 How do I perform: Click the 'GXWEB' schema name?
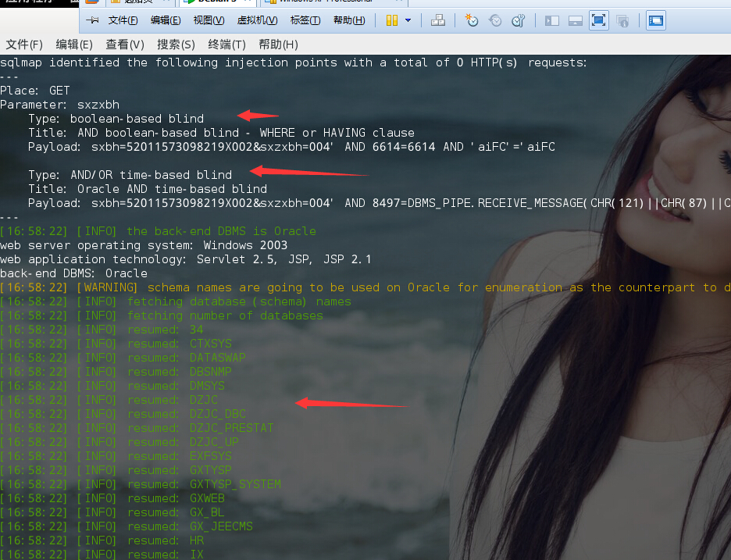[x=208, y=498]
